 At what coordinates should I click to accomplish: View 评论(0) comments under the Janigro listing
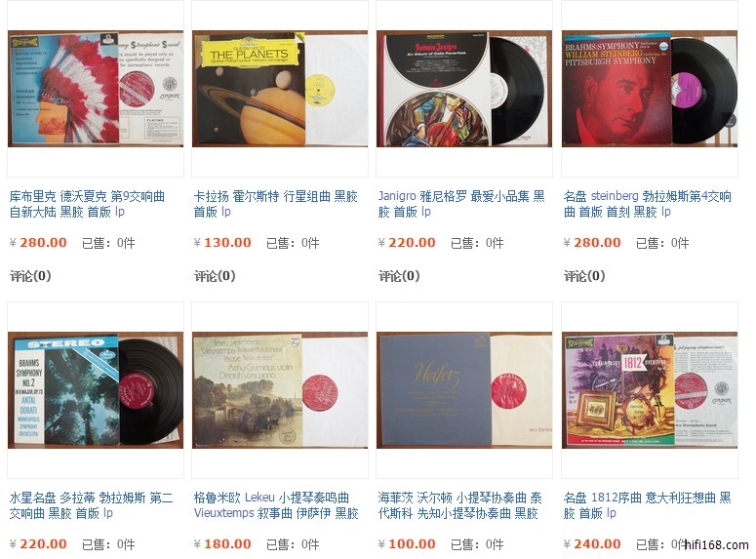(399, 276)
